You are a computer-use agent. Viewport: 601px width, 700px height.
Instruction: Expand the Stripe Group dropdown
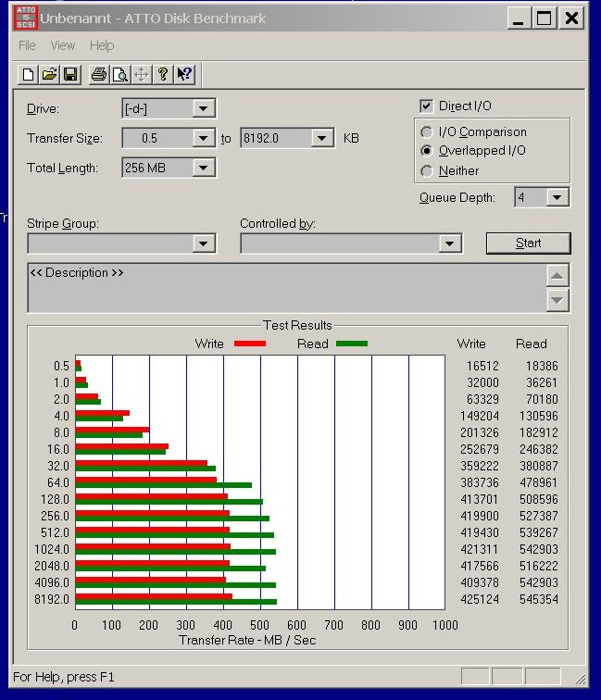tap(204, 244)
